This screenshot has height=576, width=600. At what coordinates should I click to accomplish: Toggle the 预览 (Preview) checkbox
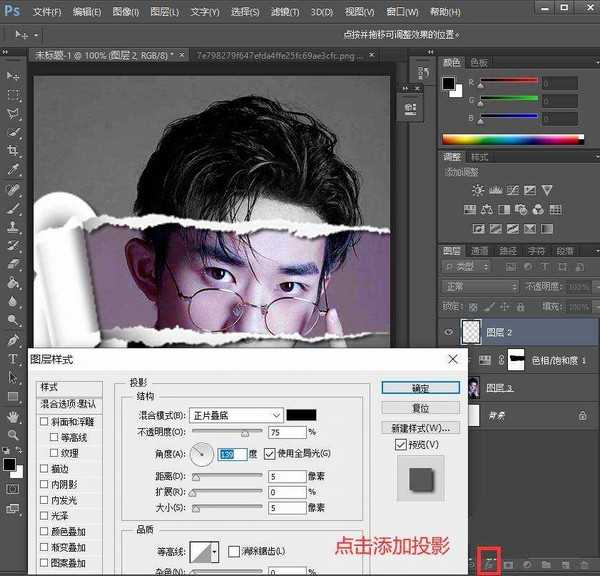click(401, 444)
